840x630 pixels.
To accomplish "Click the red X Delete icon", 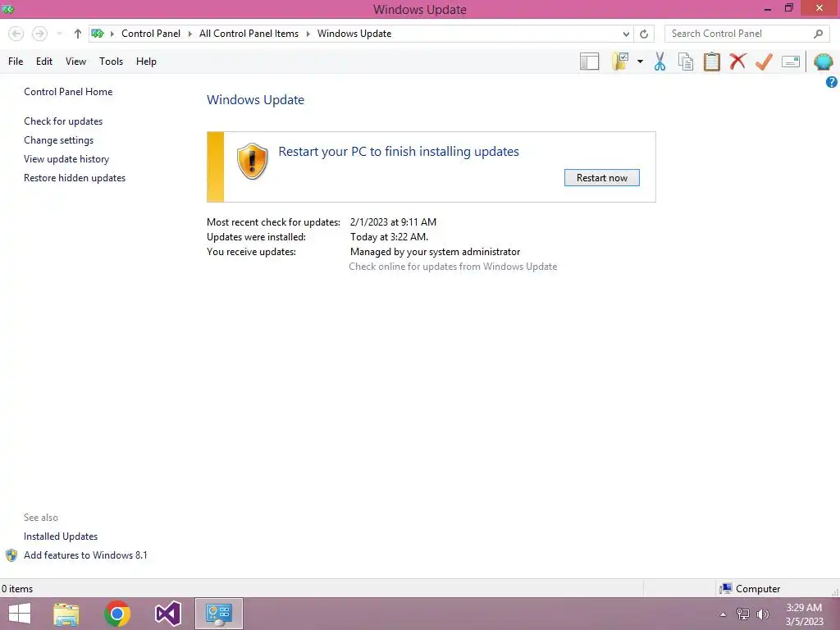I will point(737,62).
